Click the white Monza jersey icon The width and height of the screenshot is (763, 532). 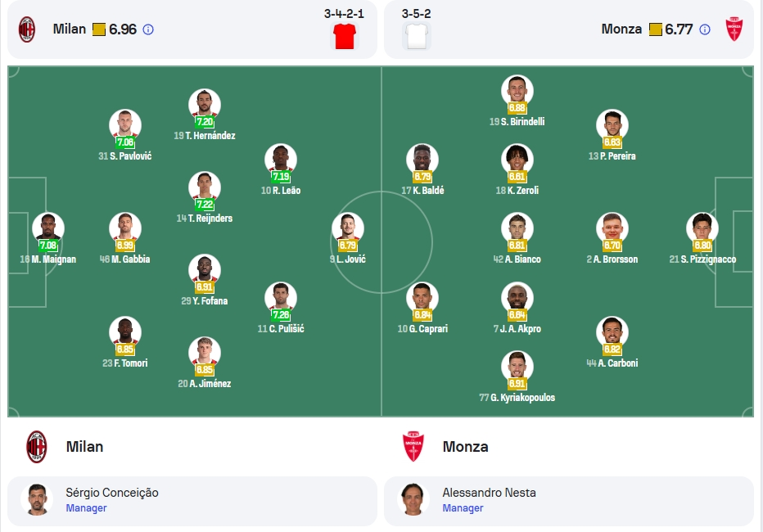[x=417, y=36]
